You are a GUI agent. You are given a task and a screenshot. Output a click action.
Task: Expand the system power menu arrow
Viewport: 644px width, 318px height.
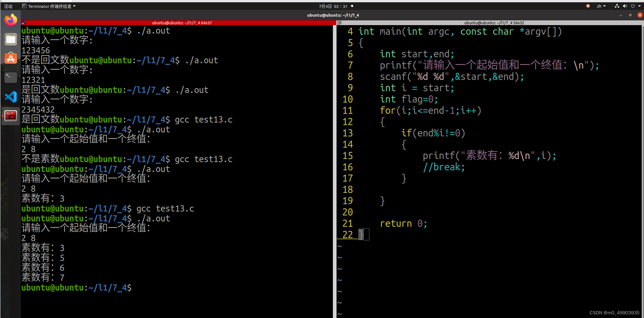[x=639, y=6]
